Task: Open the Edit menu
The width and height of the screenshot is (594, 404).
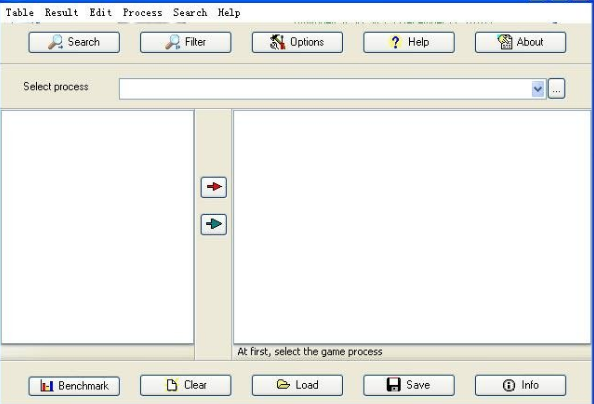Action: pyautogui.click(x=101, y=13)
